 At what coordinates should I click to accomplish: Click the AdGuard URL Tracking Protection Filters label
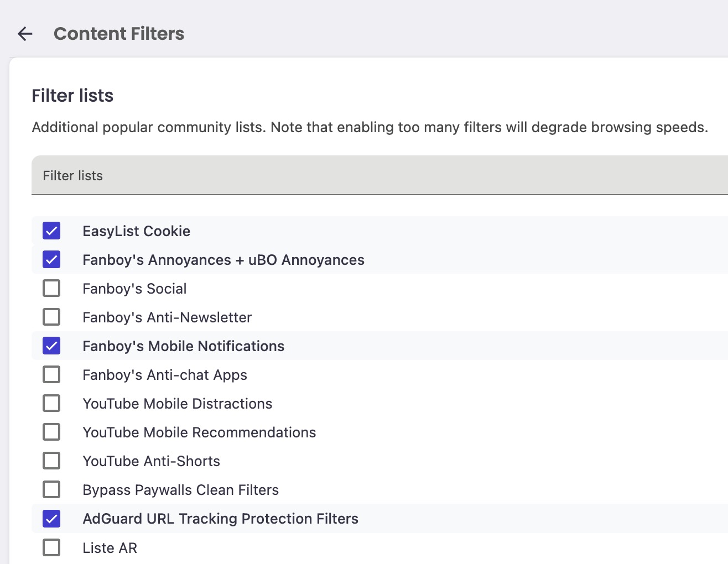coord(220,519)
